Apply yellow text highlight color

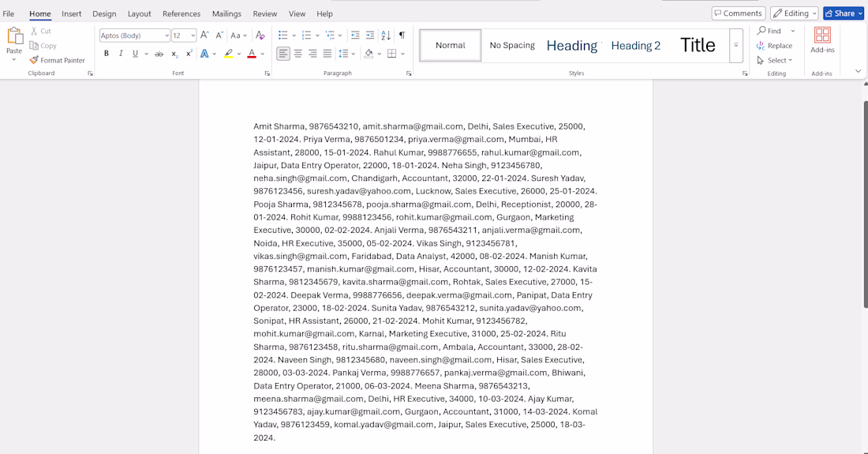pyautogui.click(x=228, y=54)
